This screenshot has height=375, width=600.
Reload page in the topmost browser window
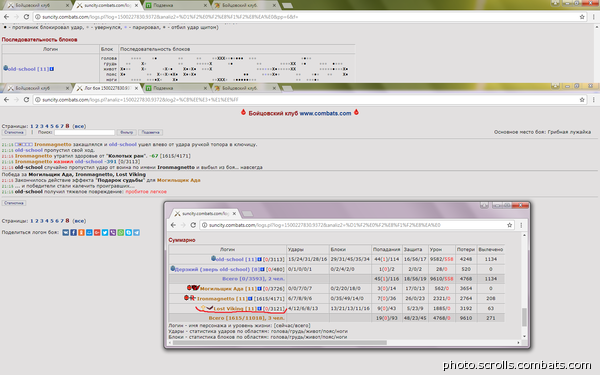[x=26, y=17]
